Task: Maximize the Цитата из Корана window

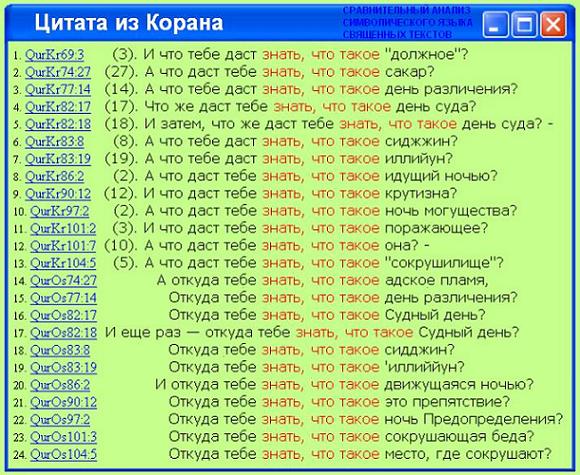Action: click(x=524, y=25)
